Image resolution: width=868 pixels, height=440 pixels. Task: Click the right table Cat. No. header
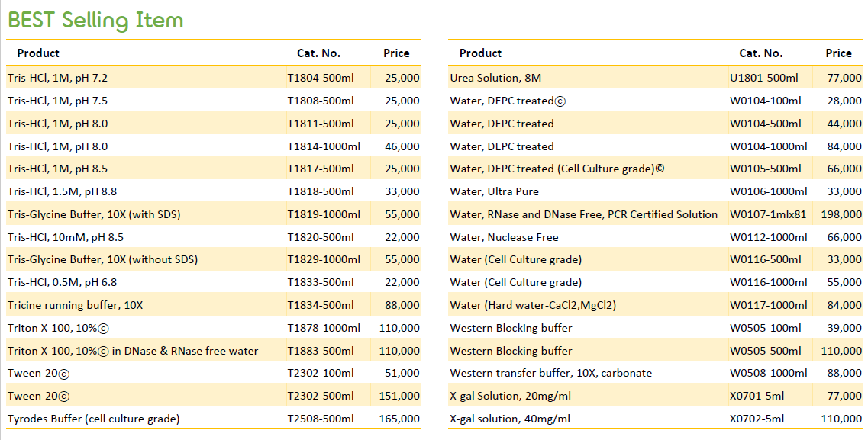[760, 53]
